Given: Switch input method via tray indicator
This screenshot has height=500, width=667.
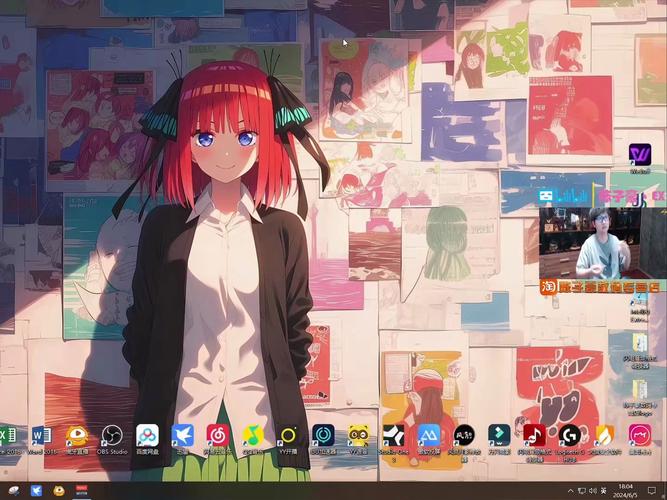Looking at the screenshot, I should point(603,491).
